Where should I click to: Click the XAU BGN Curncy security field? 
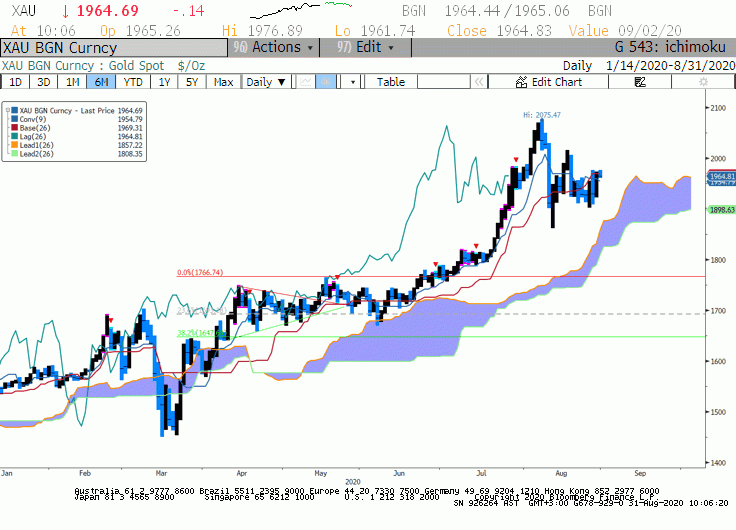click(114, 48)
